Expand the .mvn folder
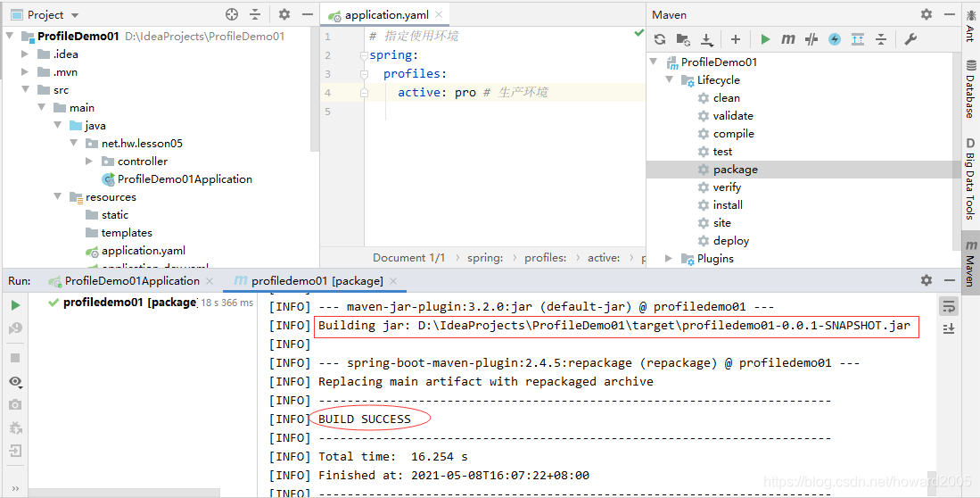This screenshot has height=498, width=980. (25, 72)
